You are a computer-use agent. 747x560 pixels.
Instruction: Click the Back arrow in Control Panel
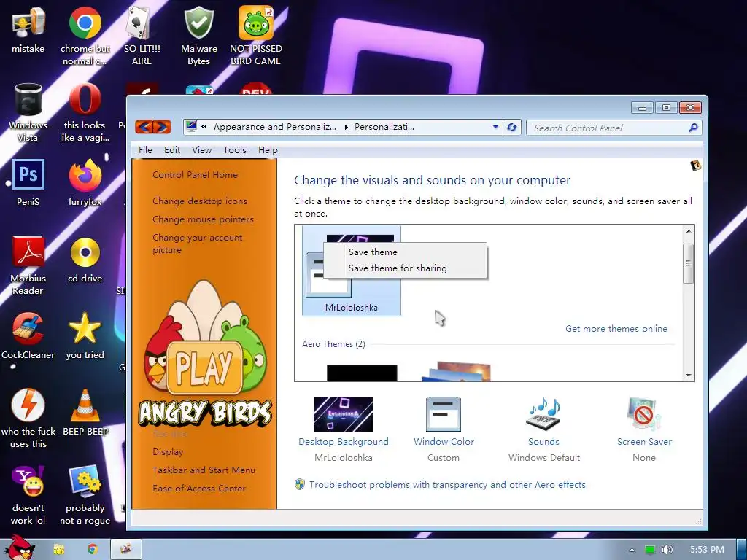click(144, 127)
